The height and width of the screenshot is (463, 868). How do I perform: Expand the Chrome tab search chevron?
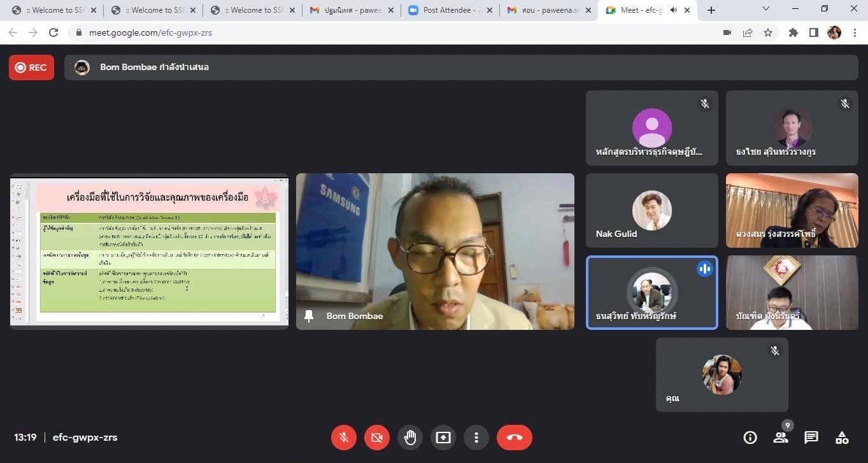(x=766, y=9)
